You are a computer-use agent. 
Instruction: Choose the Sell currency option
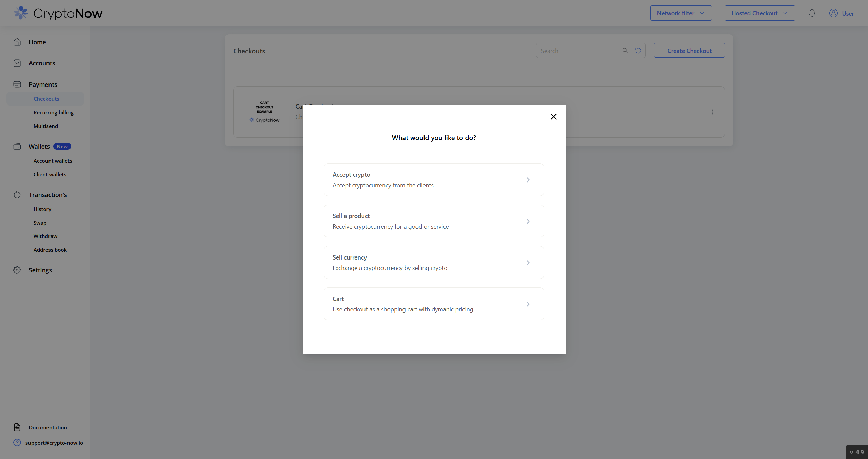(434, 263)
